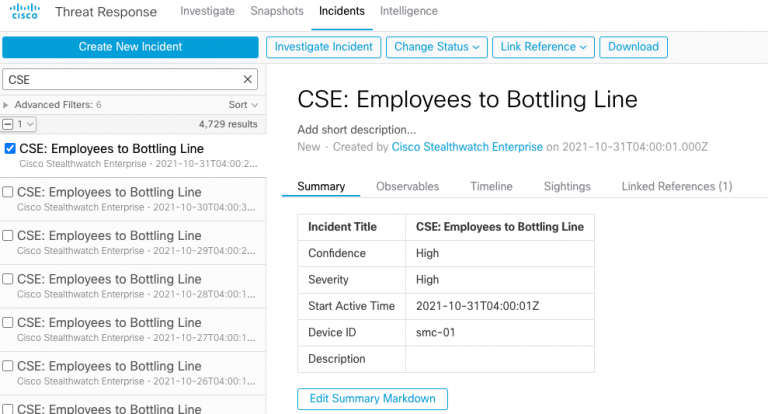Image resolution: width=768 pixels, height=414 pixels.
Task: Click the incident heading CSE: Employees to Bottling Line
Action: pyautogui.click(x=467, y=99)
